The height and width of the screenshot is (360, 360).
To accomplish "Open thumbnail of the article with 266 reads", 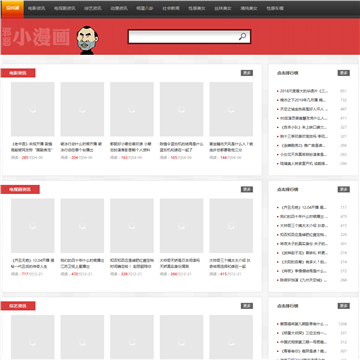I will pyautogui.click(x=182, y=226).
